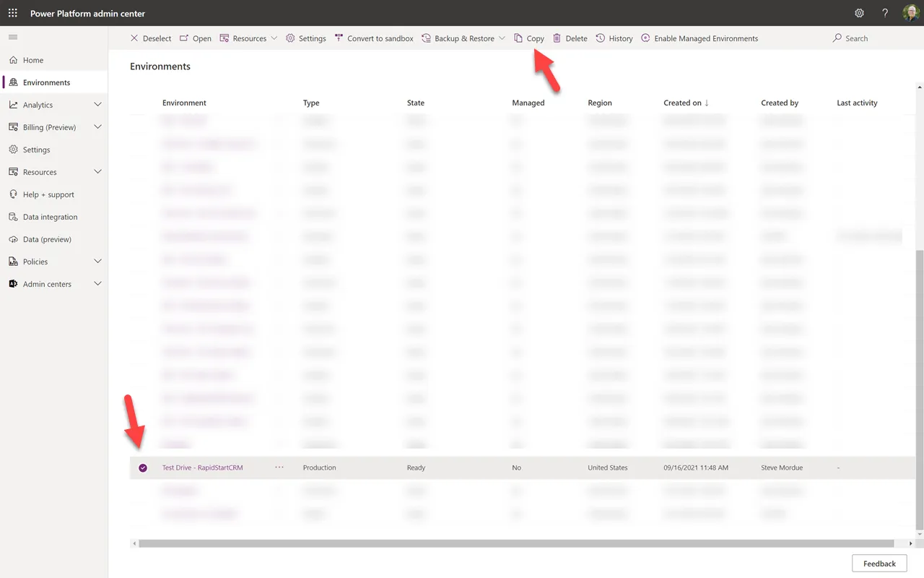The image size is (924, 578).
Task: Expand Admin centers in the sidebar
Action: [97, 284]
